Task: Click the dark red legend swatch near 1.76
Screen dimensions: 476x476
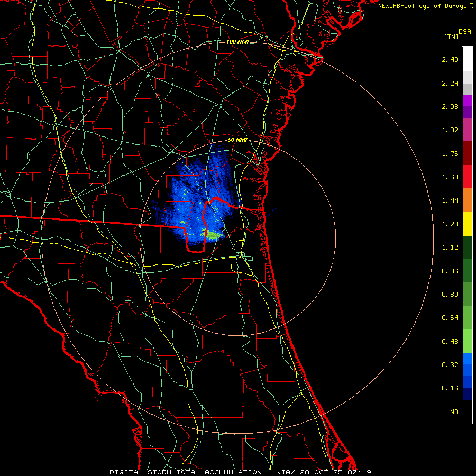Action: (467, 153)
